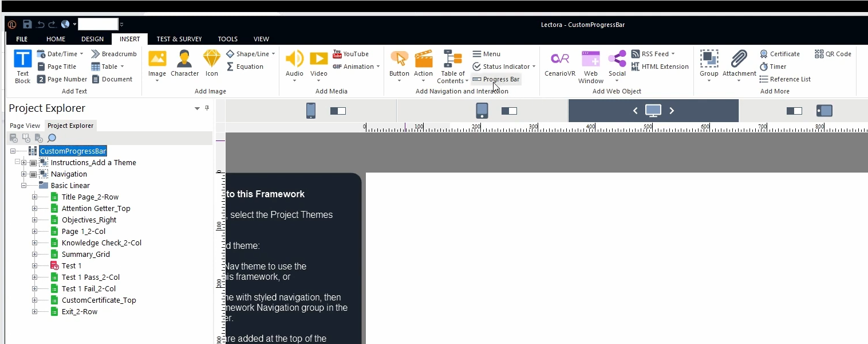
Task: Collapse the Basic Linear chapter
Action: tap(24, 185)
